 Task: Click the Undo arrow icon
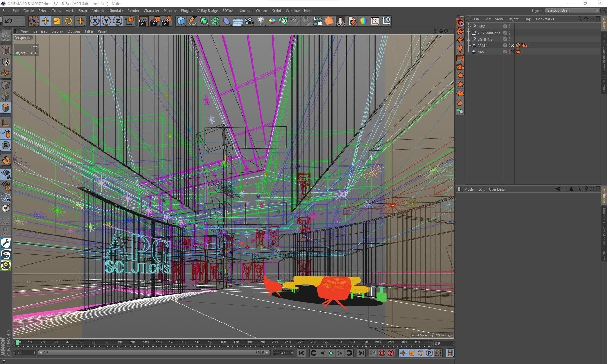[8, 21]
